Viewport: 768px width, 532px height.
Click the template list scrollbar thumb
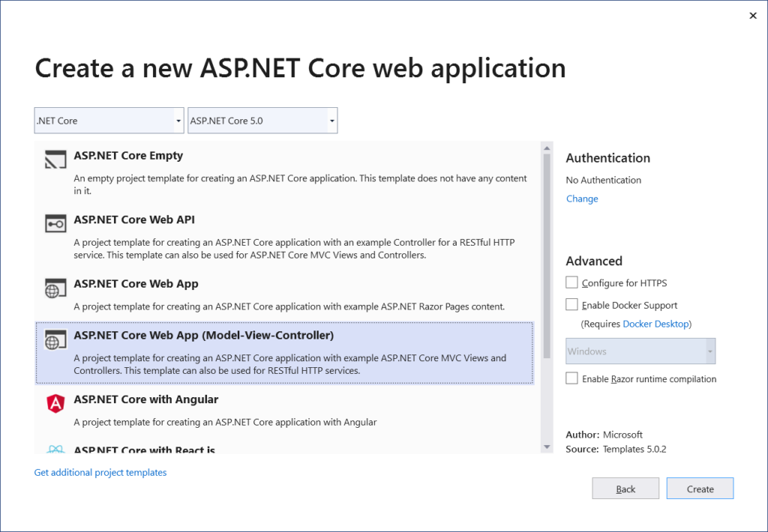547,256
